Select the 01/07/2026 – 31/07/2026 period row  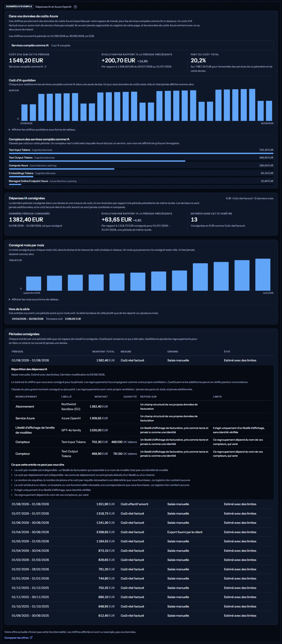[141, 513]
